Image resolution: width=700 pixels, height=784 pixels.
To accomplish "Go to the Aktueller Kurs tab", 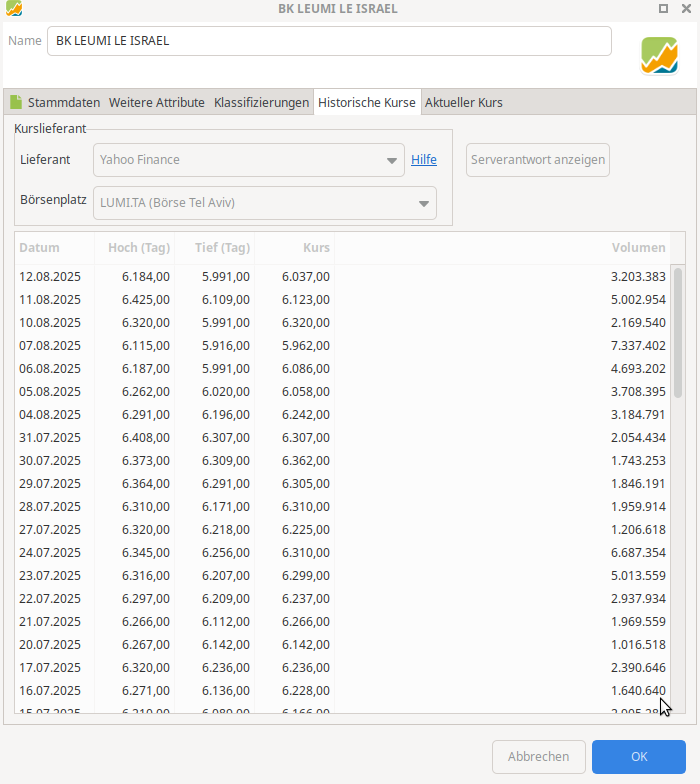I will point(463,103).
